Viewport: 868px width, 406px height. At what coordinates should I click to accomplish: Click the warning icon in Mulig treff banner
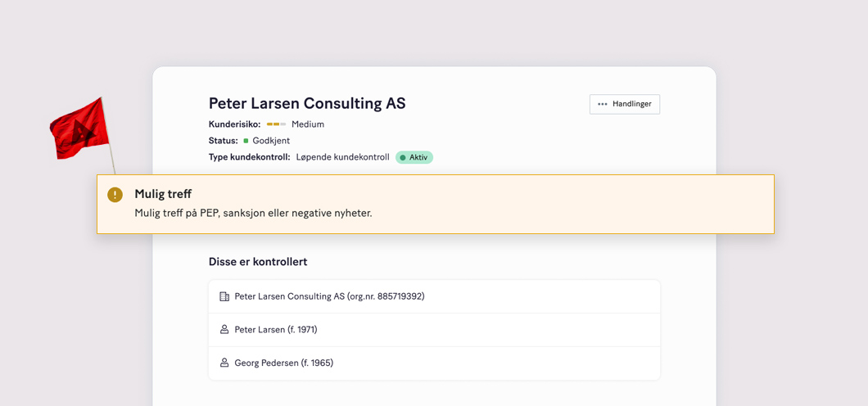pos(115,195)
